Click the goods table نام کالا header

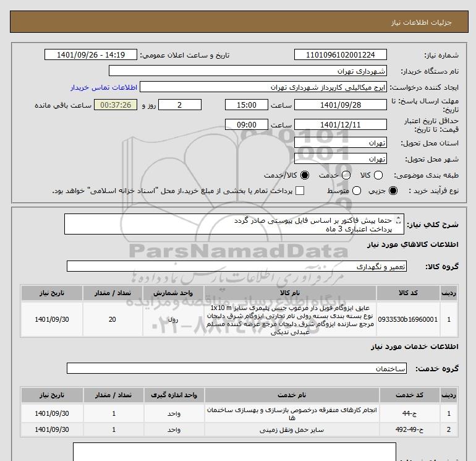[x=290, y=293]
